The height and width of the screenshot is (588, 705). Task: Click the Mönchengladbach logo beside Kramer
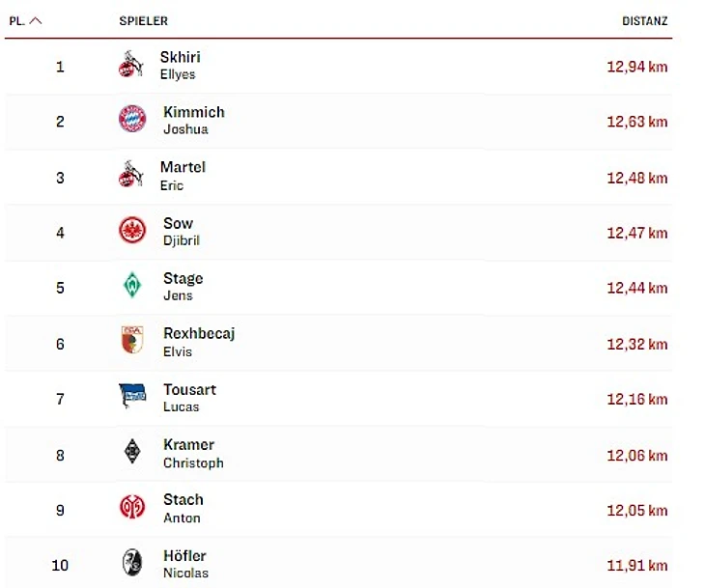click(x=132, y=452)
